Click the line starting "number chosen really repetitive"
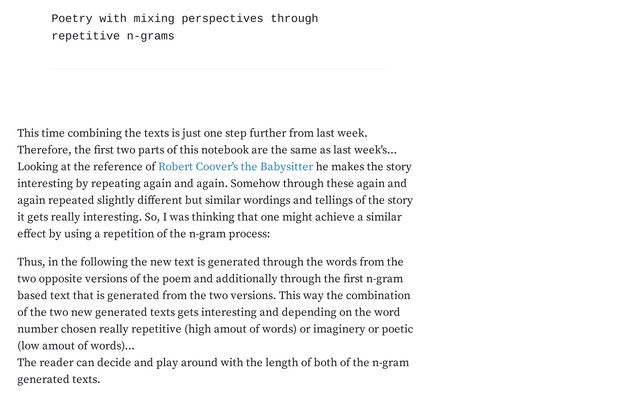640x400 pixels. [215, 330]
